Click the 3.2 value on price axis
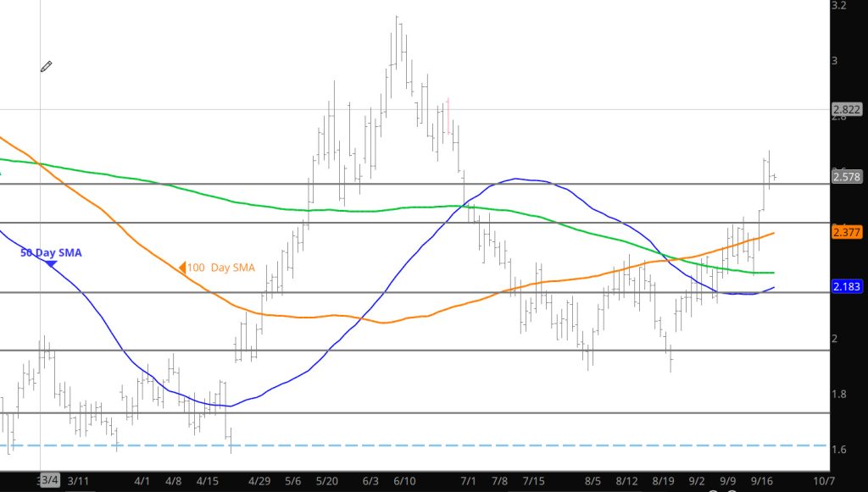This screenshot has height=492, width=868. 841,5
